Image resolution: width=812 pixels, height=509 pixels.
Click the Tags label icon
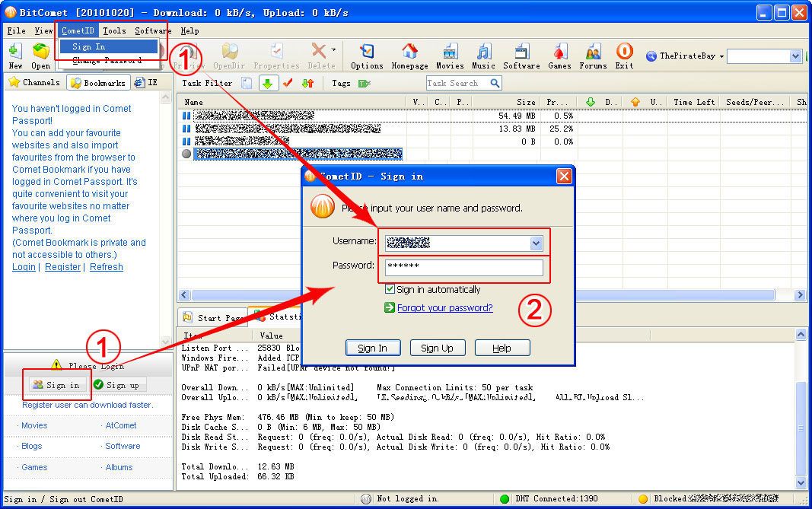coord(365,84)
